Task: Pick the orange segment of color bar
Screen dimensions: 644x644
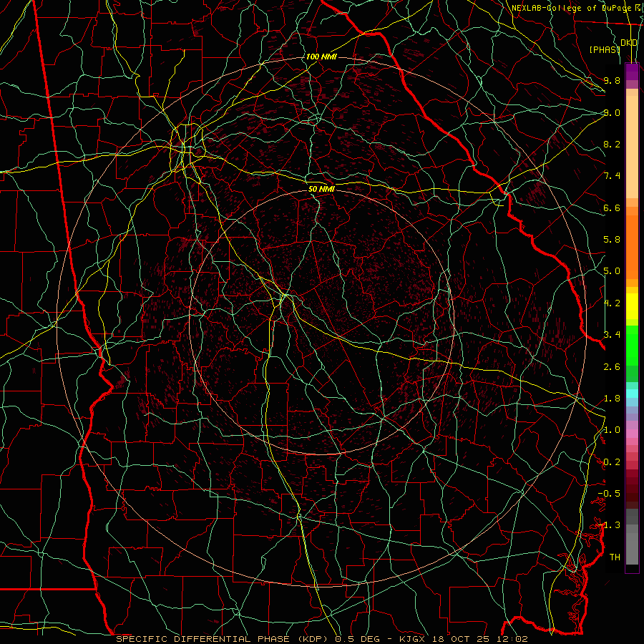Action: click(x=632, y=248)
